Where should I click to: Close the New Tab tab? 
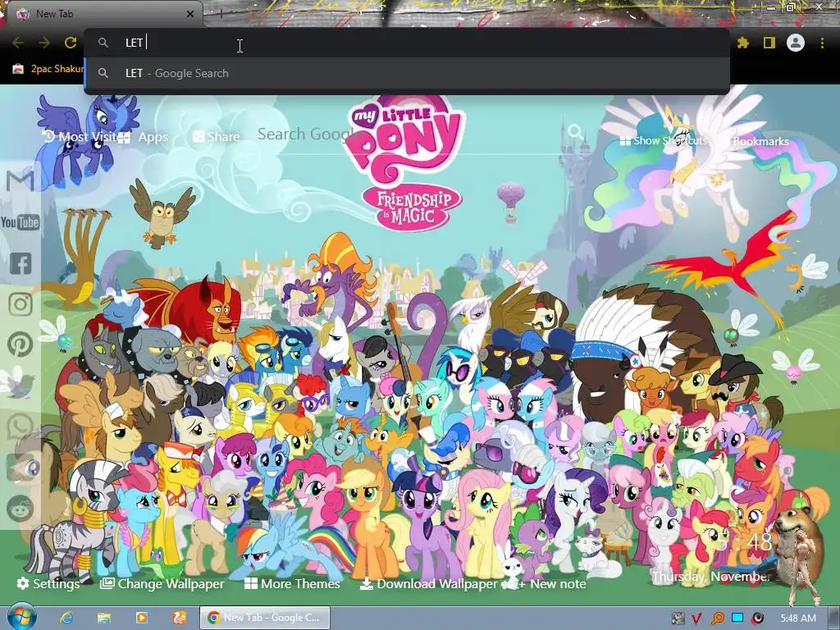[x=190, y=14]
